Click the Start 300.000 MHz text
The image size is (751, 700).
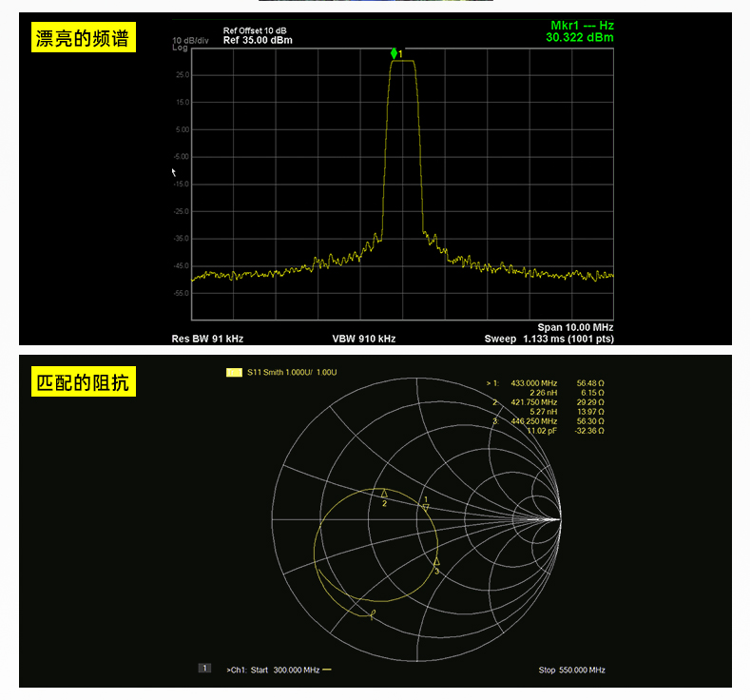tap(285, 670)
